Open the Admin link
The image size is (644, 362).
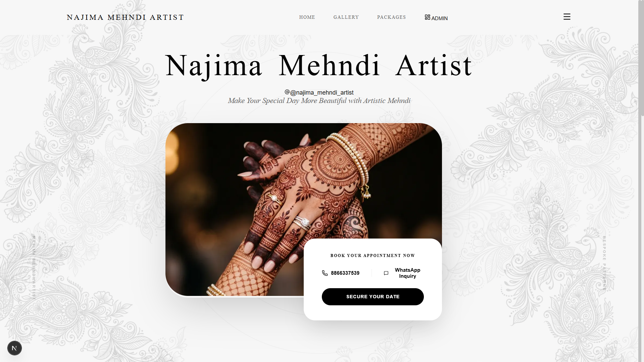[x=436, y=18]
